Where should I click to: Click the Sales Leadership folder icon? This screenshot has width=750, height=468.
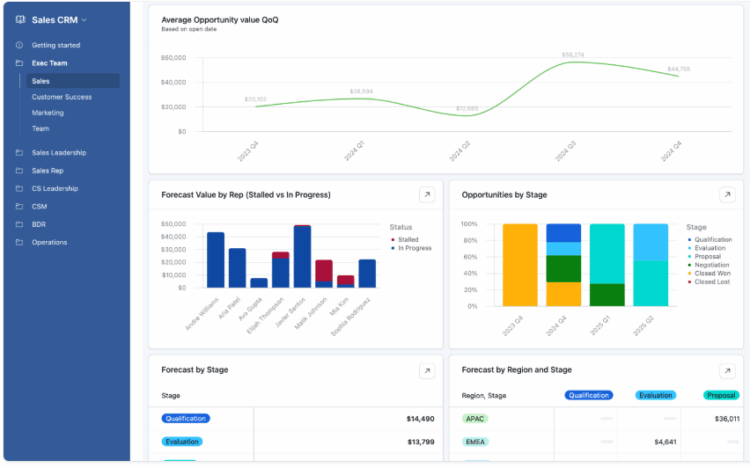coord(19,153)
